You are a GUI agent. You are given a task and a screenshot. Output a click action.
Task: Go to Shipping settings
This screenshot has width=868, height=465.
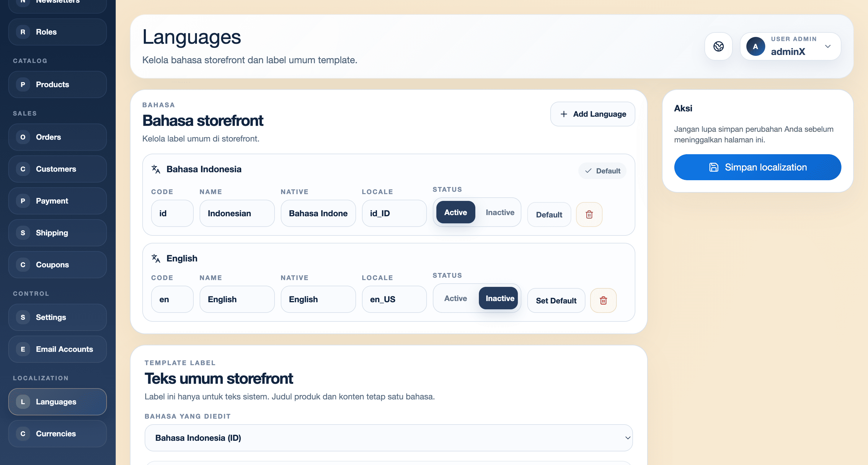[x=58, y=233]
